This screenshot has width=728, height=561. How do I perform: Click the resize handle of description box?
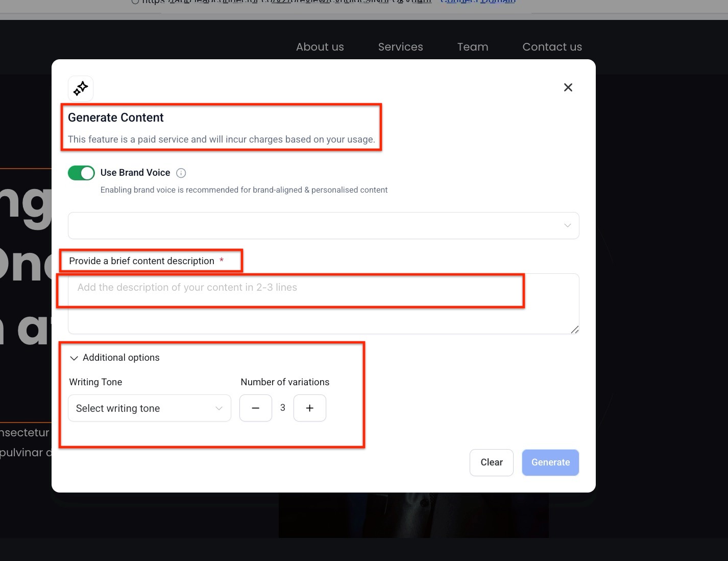pyautogui.click(x=574, y=330)
